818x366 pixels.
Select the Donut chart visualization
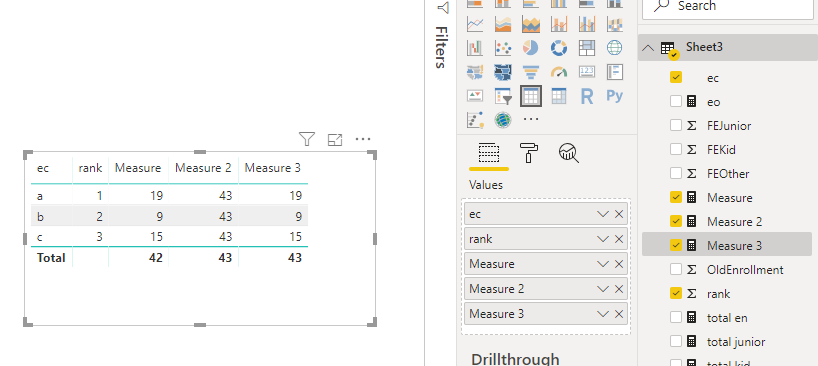pos(559,48)
